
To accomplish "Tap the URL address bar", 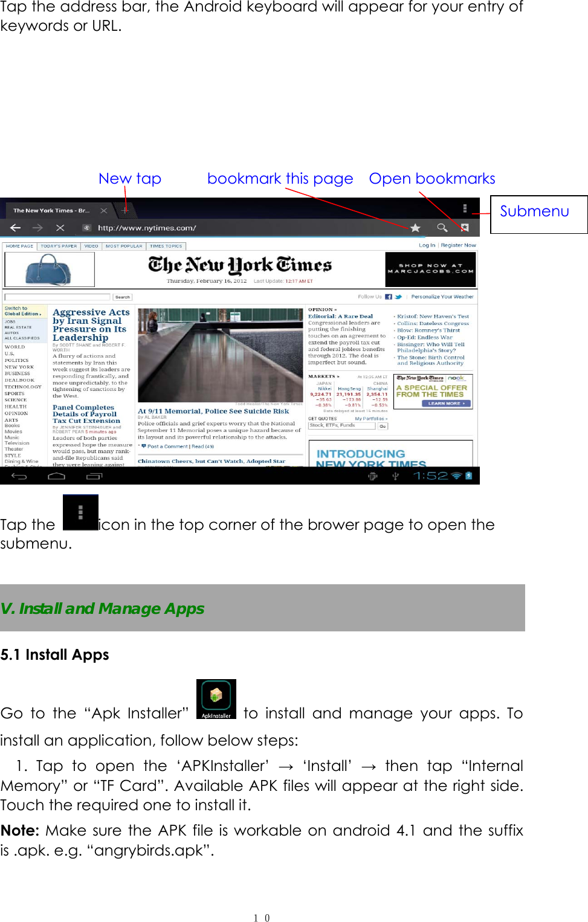I will 181,228.
